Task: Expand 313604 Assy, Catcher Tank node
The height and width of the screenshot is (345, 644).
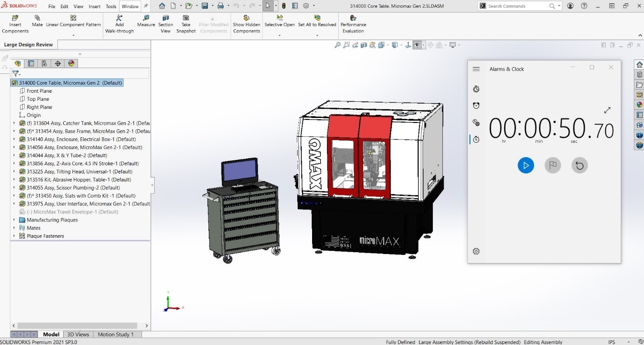Action: coord(14,123)
